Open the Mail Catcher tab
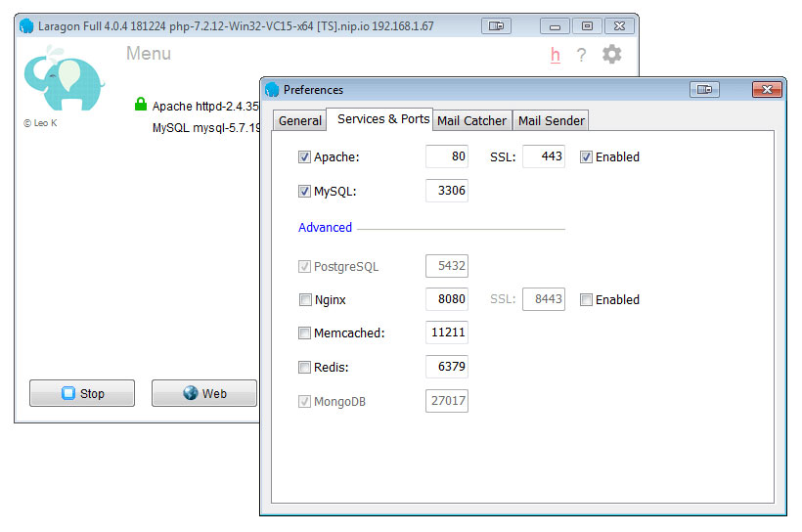This screenshot has height=532, width=802. (471, 120)
